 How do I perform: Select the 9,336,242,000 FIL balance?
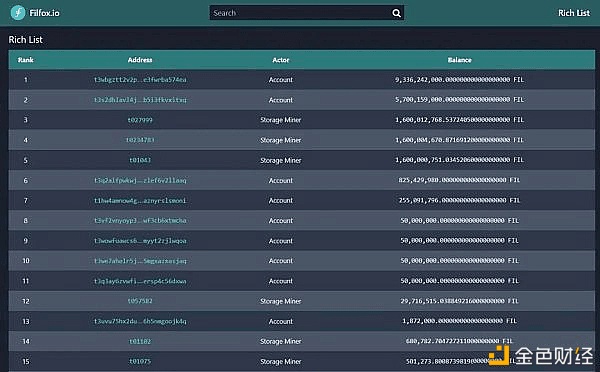pos(460,80)
